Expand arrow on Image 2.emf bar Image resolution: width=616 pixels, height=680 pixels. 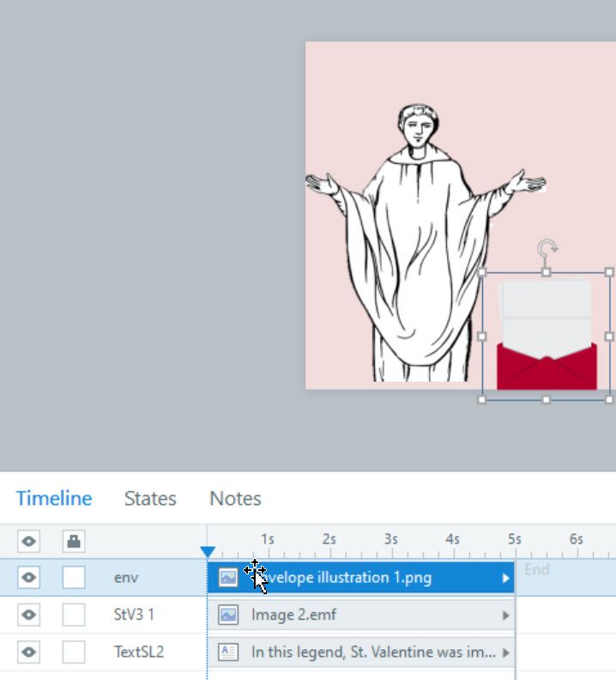click(505, 616)
